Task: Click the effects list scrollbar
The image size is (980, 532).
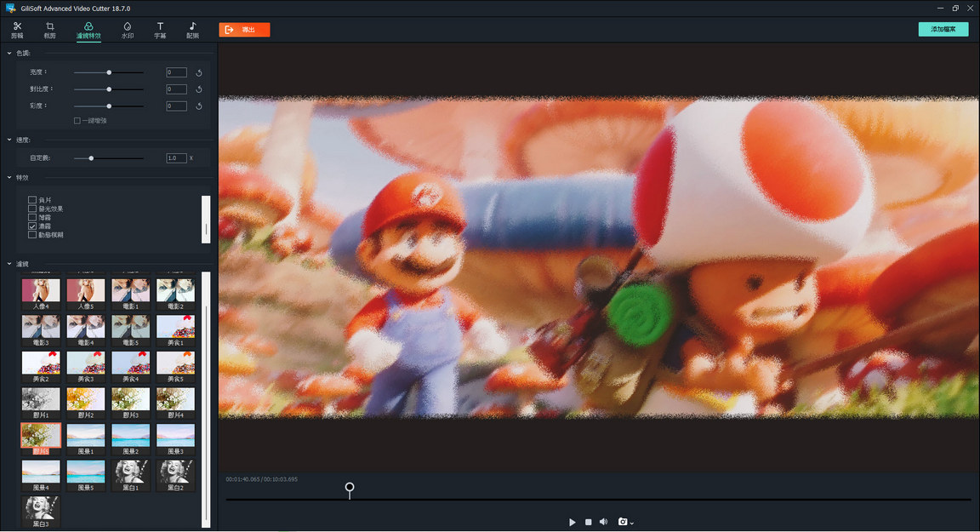Action: (206, 220)
